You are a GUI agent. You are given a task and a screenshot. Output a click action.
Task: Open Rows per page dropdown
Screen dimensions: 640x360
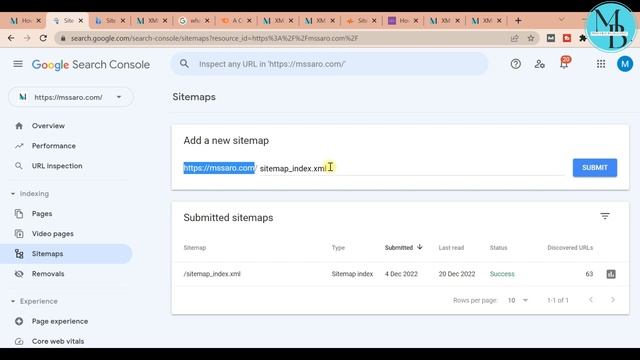(x=518, y=300)
